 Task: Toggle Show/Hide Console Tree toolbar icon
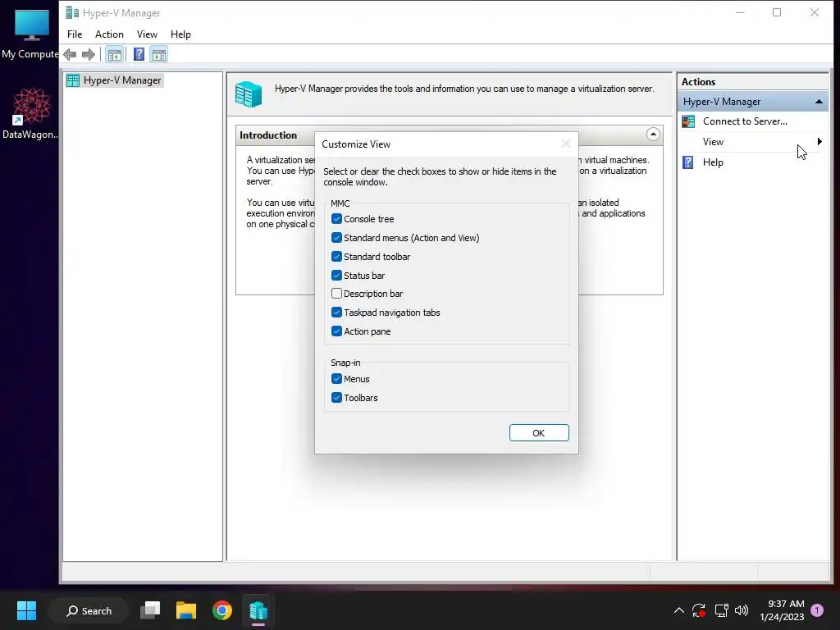tap(114, 54)
